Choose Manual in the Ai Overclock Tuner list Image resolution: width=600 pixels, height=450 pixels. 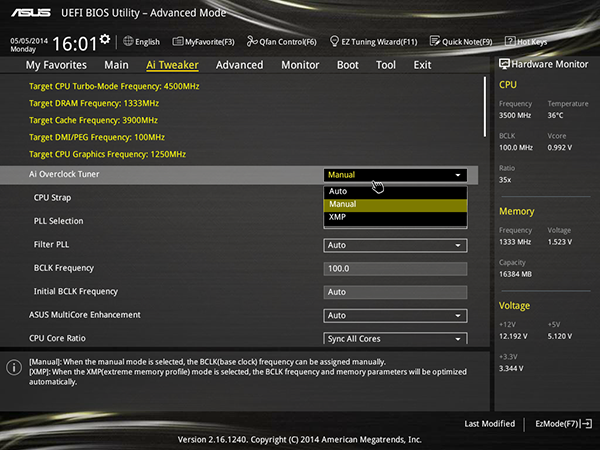pos(395,205)
